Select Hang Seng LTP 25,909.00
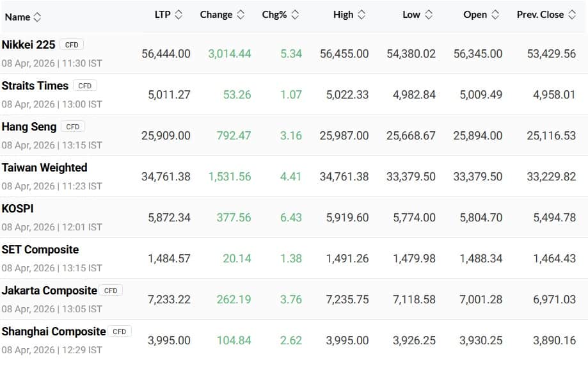 [166, 136]
